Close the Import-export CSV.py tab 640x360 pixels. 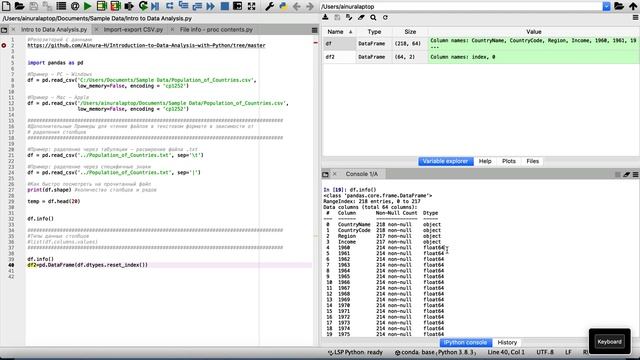click(96, 30)
